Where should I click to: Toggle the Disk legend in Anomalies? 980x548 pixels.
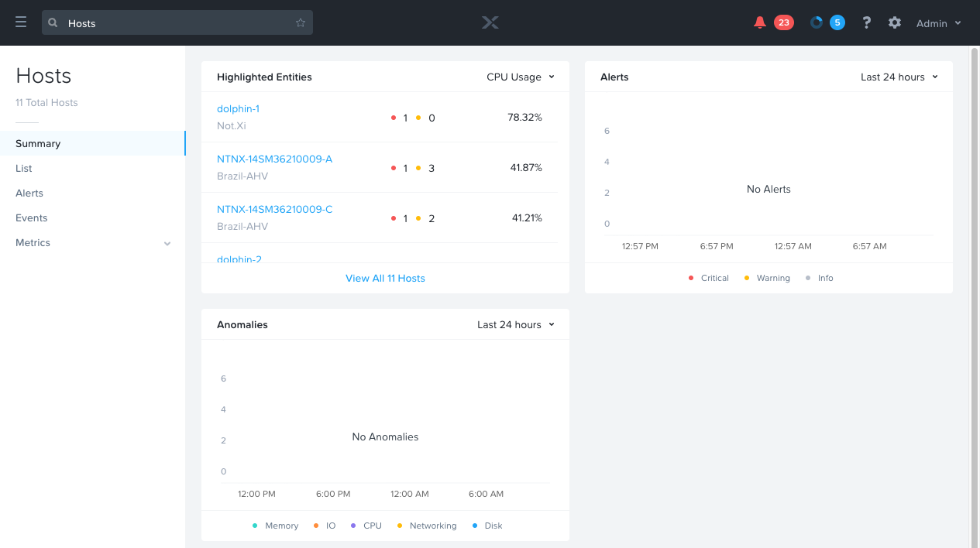(x=487, y=526)
